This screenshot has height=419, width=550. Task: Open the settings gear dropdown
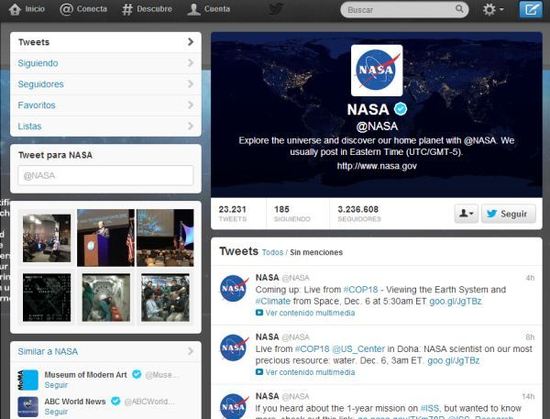(x=492, y=9)
